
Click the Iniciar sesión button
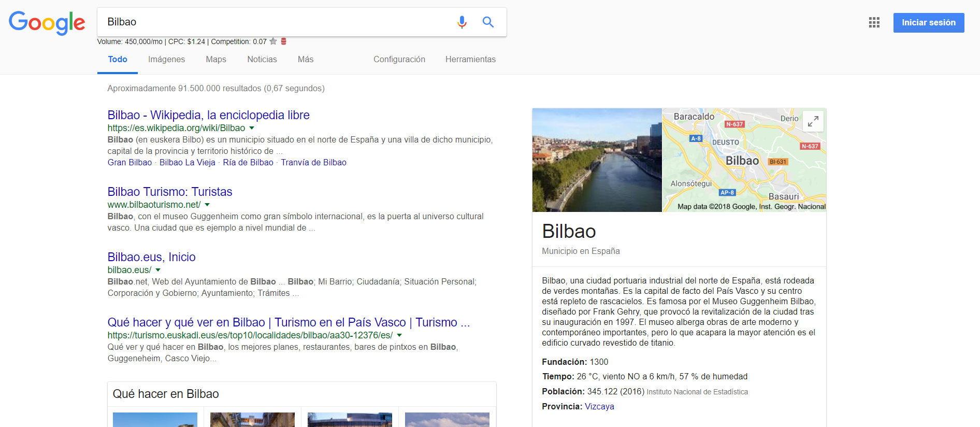tap(928, 23)
